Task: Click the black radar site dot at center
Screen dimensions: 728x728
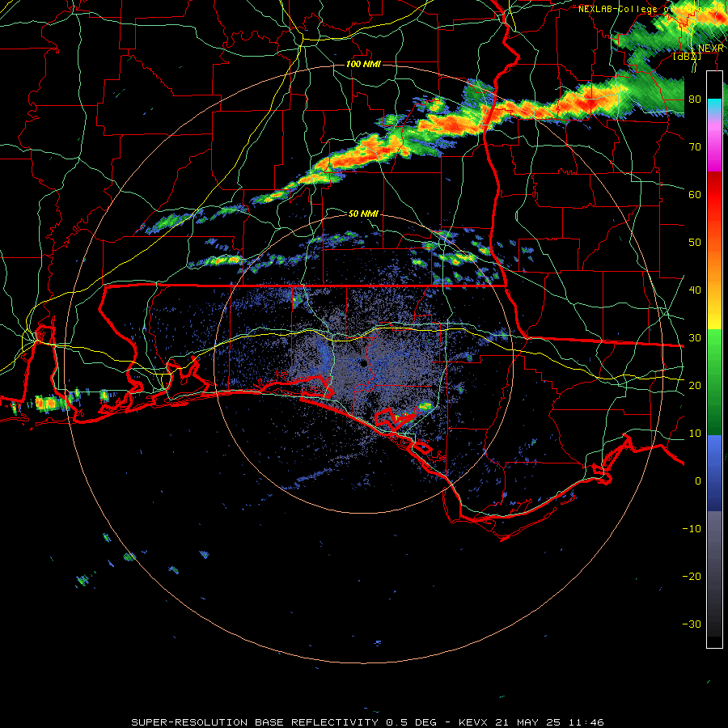Action: [364, 363]
